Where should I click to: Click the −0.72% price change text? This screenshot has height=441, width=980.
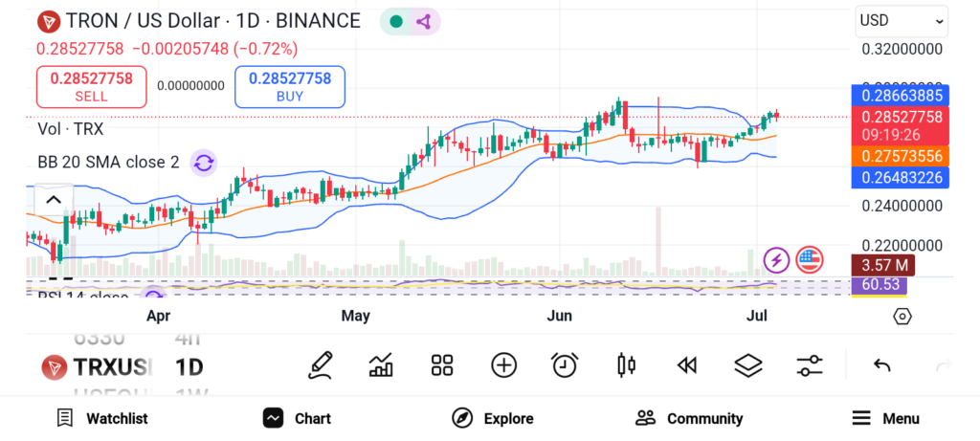pyautogui.click(x=266, y=49)
